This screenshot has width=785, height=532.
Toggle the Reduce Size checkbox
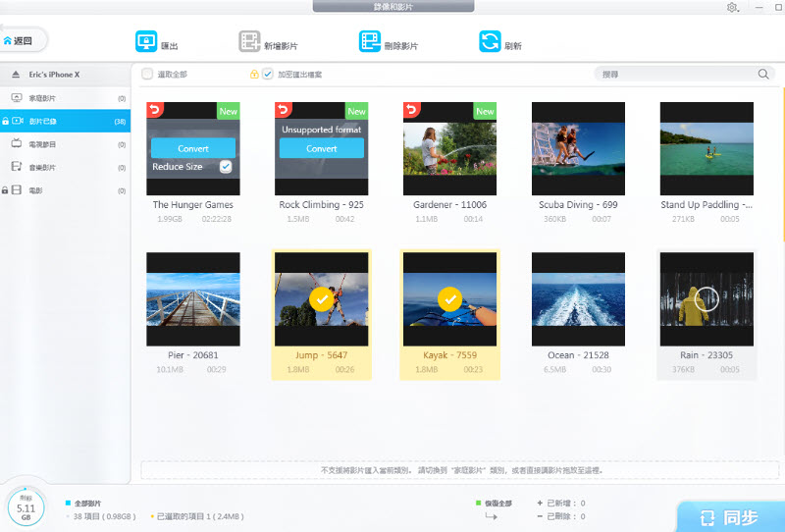[x=226, y=167]
